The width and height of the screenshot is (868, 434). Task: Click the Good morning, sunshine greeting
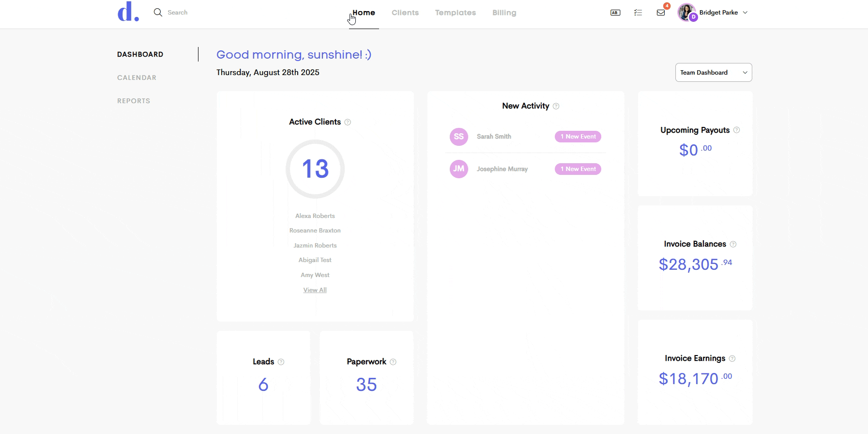click(x=294, y=55)
